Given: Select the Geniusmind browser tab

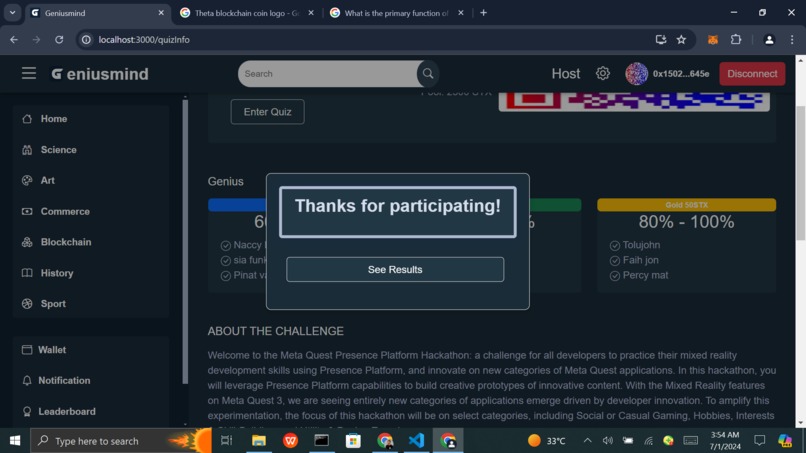Looking at the screenshot, I should click(97, 13).
